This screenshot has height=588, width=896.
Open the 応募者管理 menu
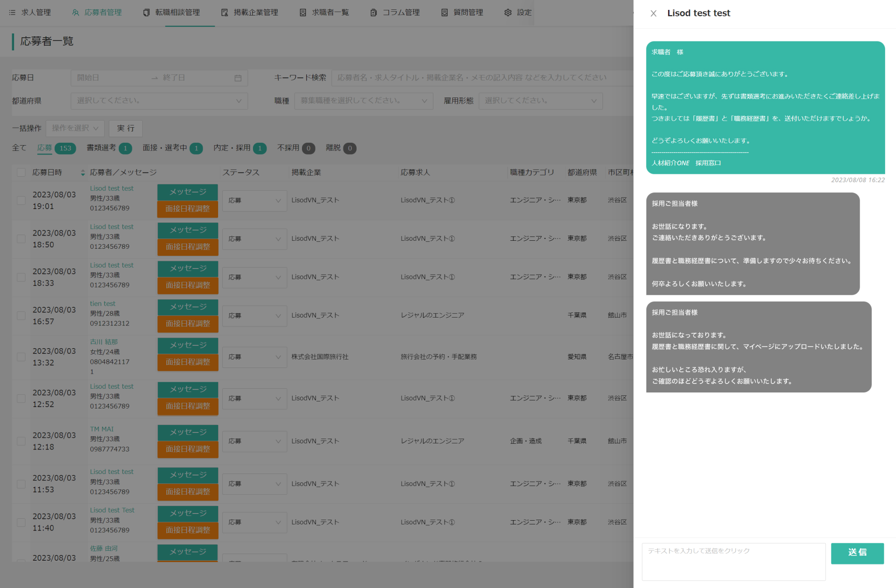(x=97, y=12)
